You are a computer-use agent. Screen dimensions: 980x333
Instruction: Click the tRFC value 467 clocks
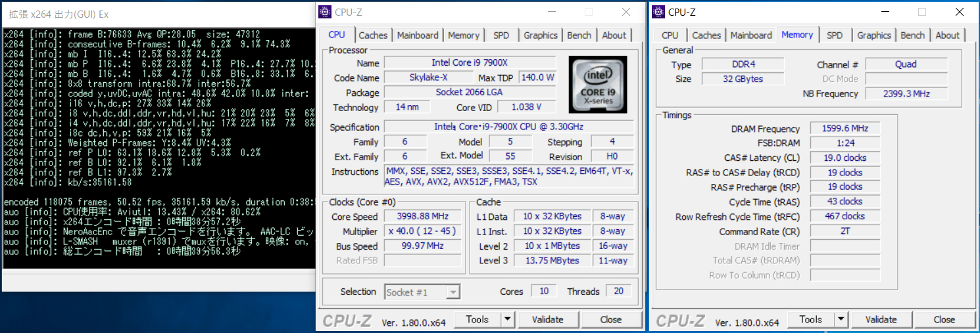tap(845, 216)
